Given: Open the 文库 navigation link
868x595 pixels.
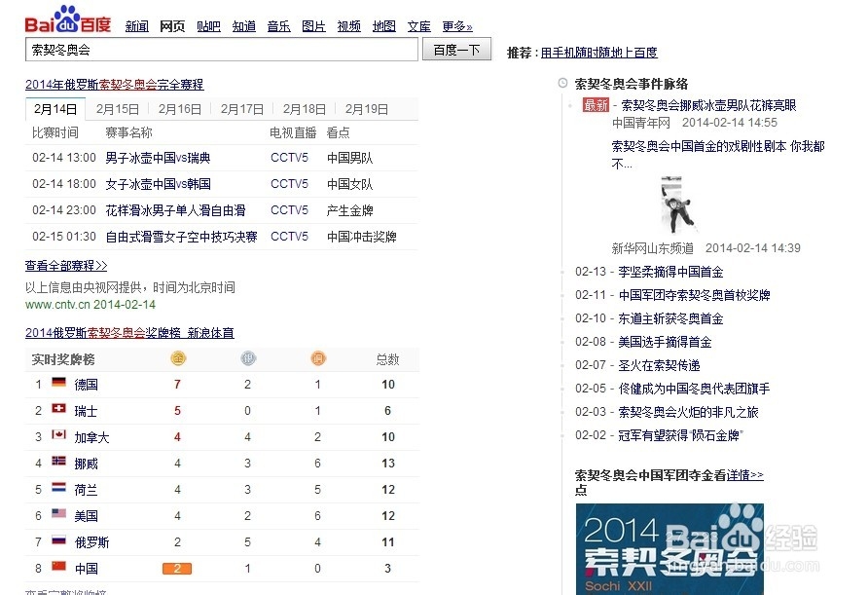Looking at the screenshot, I should click(419, 26).
